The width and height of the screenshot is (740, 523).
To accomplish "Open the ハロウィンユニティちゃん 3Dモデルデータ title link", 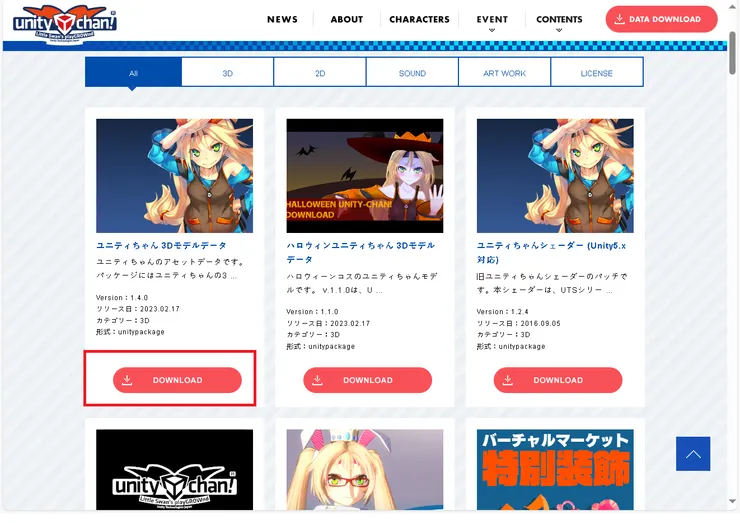I will (x=361, y=253).
